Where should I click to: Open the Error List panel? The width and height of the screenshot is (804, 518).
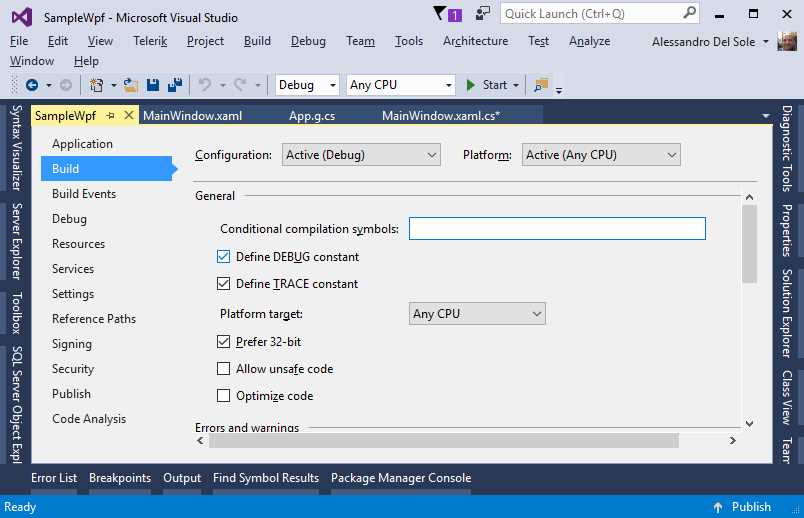click(x=54, y=478)
